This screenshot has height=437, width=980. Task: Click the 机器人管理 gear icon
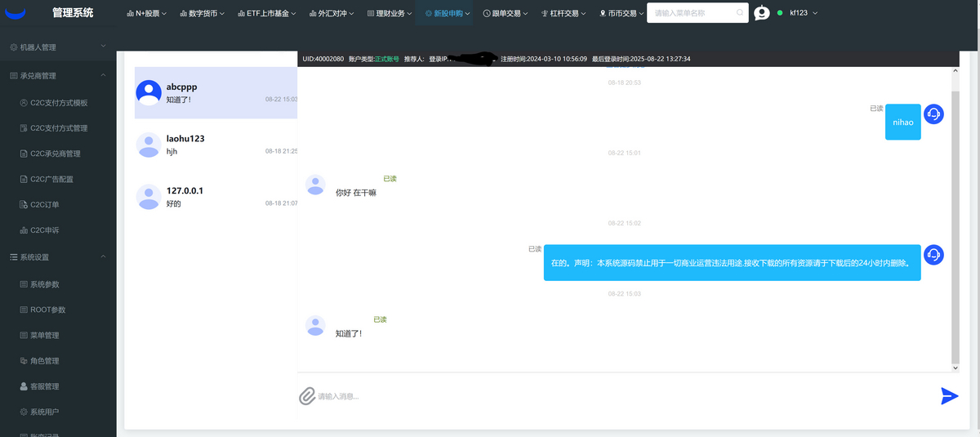click(x=13, y=47)
